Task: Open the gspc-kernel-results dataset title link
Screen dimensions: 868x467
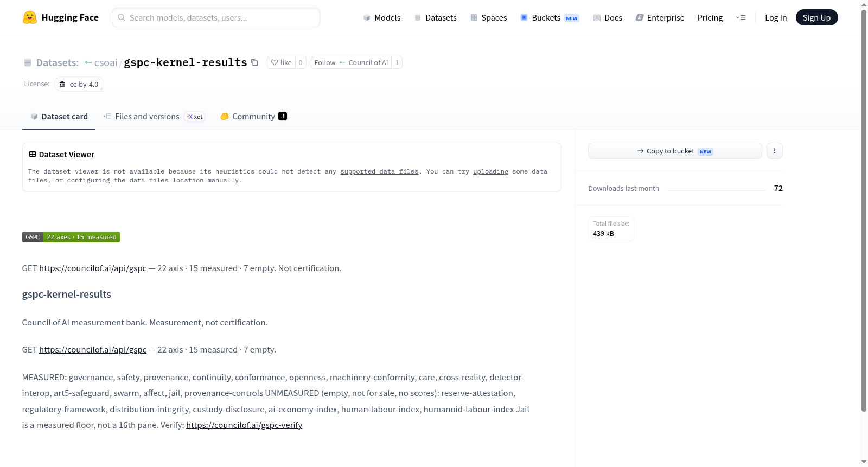Action: (186, 62)
